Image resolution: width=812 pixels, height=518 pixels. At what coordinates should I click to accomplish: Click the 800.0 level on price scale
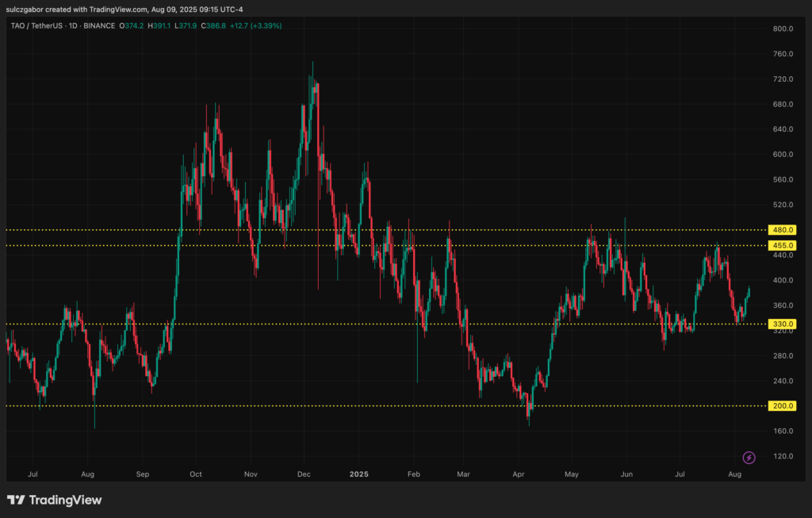click(783, 29)
